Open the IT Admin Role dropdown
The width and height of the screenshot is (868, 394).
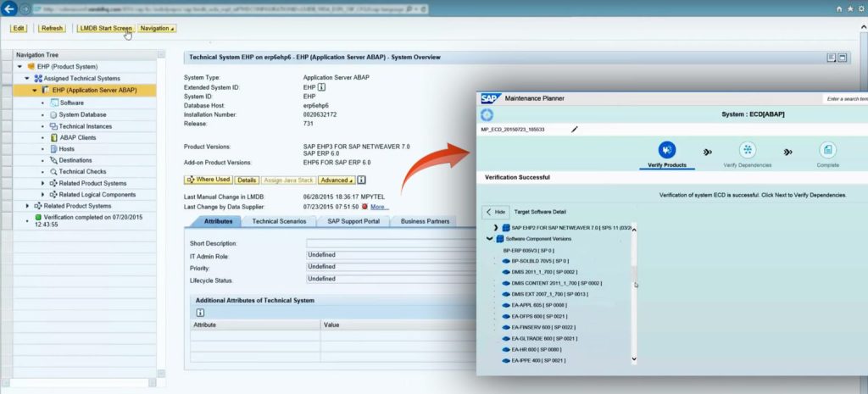[391, 255]
